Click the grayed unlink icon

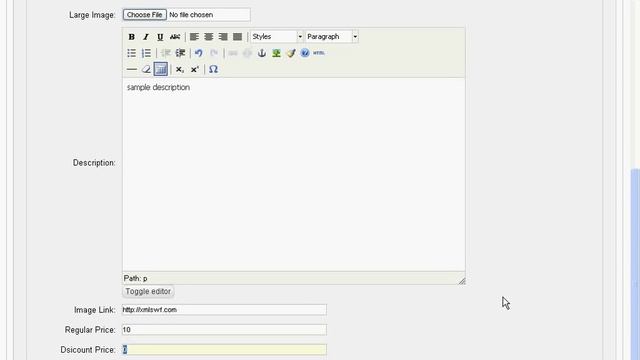click(247, 53)
